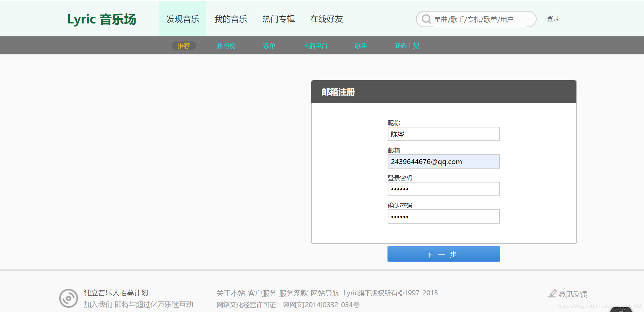The height and width of the screenshot is (312, 644).
Task: Select 推荐 in the sub-navigation
Action: 184,46
